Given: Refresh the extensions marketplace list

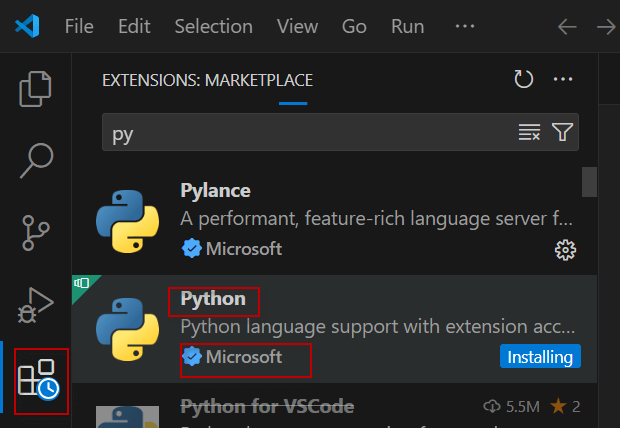Looking at the screenshot, I should click(x=523, y=79).
